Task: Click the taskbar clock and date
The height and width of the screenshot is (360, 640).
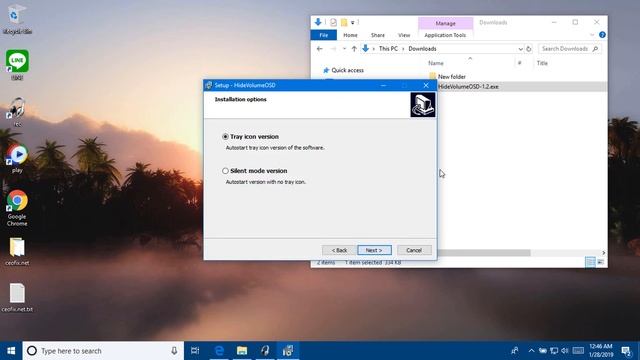Action: pyautogui.click(x=601, y=351)
